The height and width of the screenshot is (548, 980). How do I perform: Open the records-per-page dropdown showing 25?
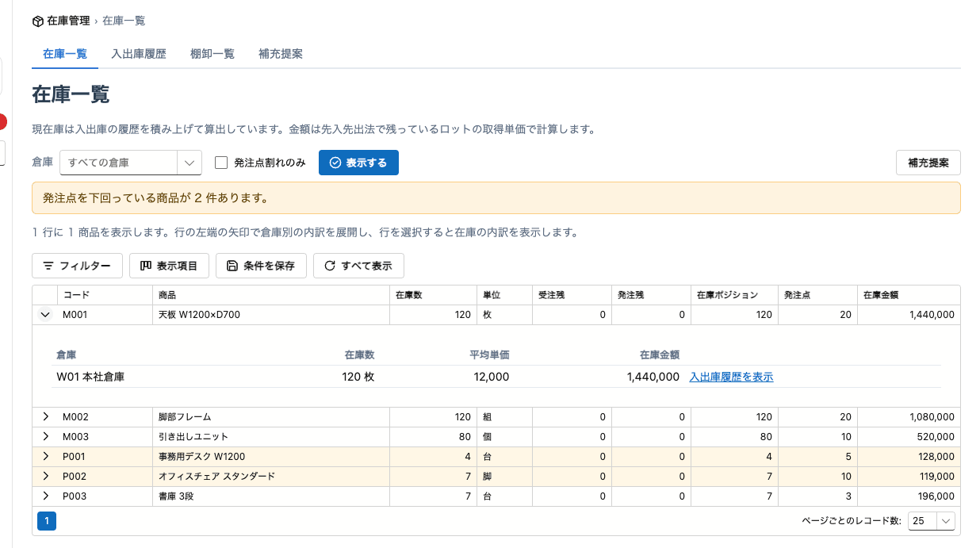[931, 521]
